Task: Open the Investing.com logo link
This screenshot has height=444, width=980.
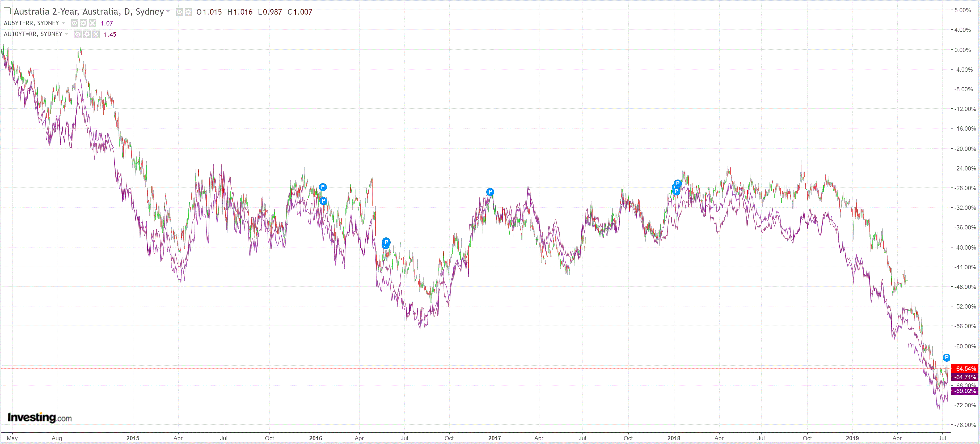Action: 40,417
